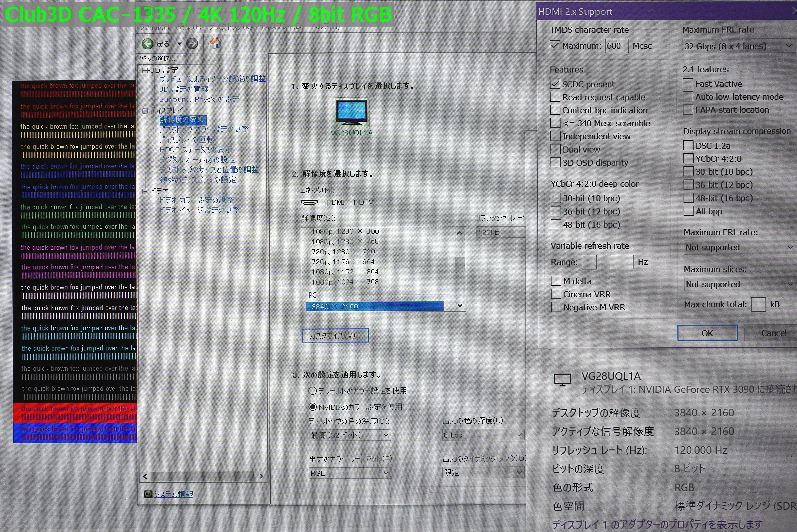797x532 pixels.
Task: Uncheck the SCDC present checkbox
Action: 555,83
